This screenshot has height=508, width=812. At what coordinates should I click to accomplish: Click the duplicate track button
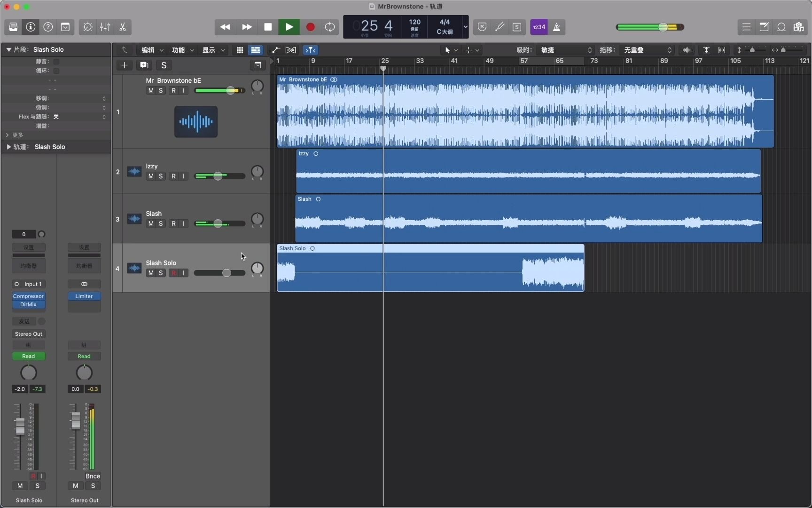coord(144,65)
